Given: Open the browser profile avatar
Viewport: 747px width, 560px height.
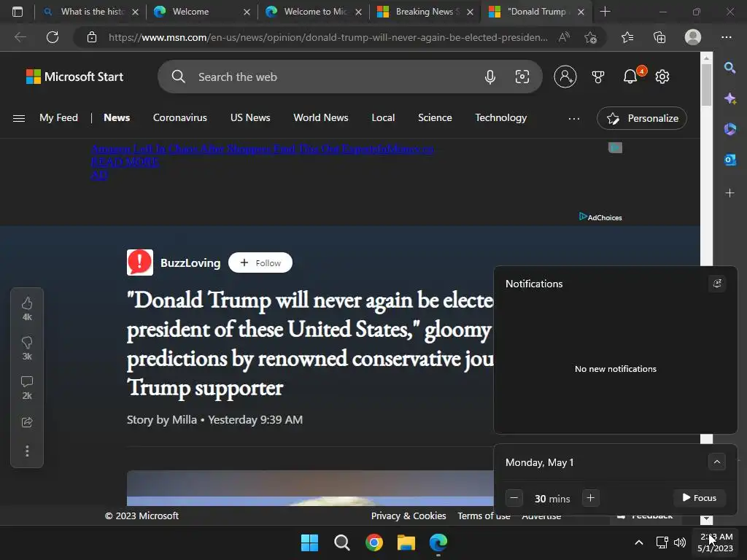Looking at the screenshot, I should 693,37.
